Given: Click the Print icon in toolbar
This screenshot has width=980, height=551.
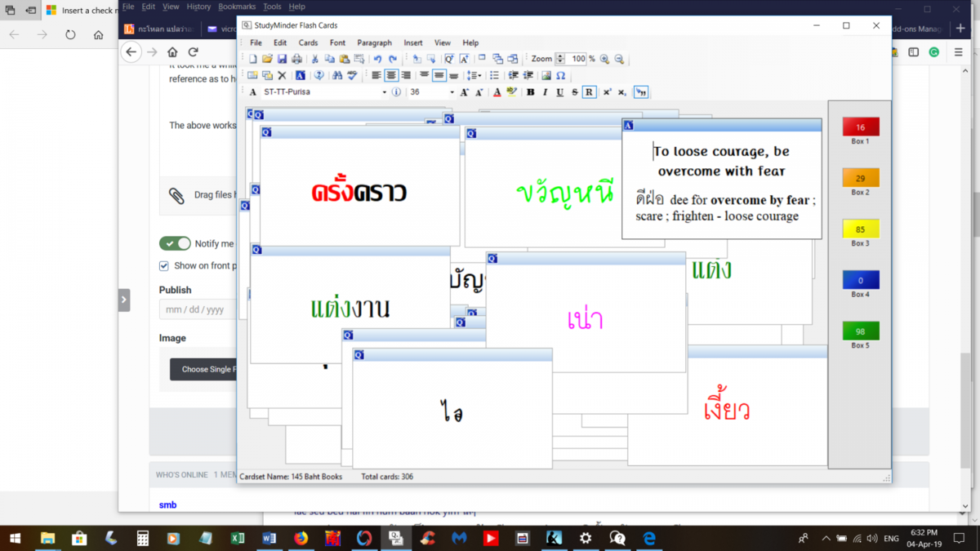Looking at the screenshot, I should tap(296, 60).
